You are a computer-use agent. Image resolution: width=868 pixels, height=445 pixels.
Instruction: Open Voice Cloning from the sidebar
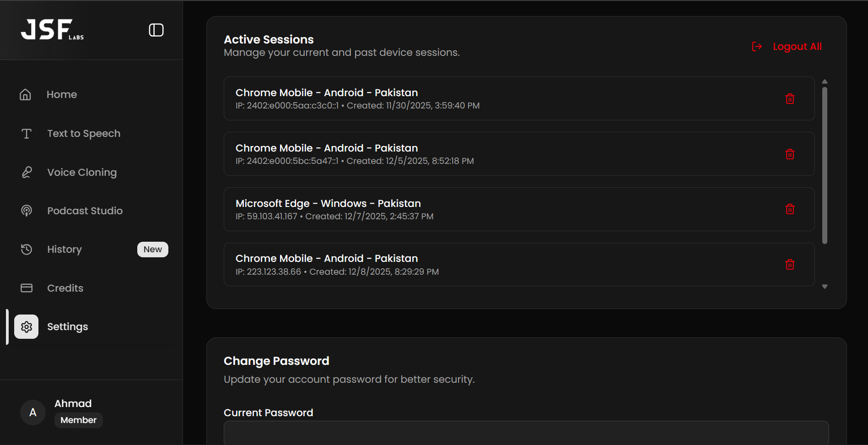tap(81, 173)
